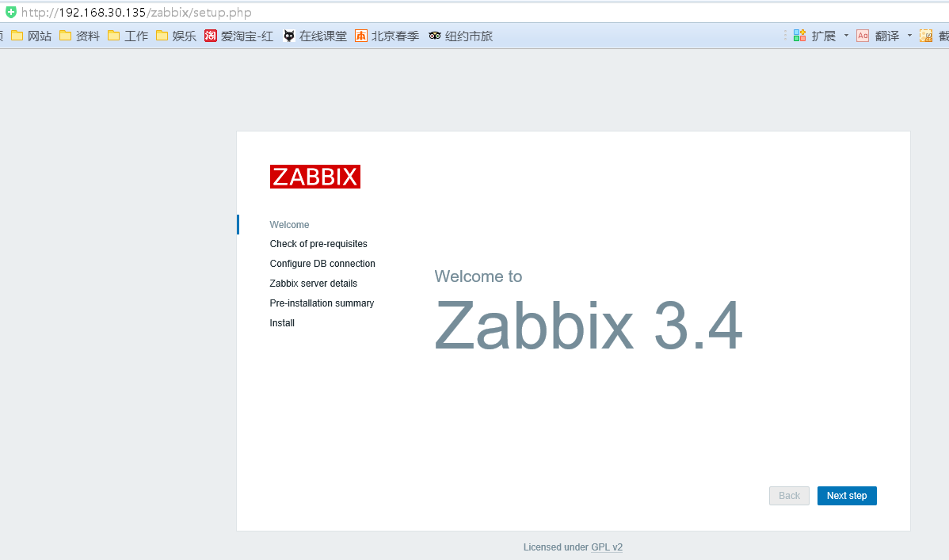Open the 纽约市旅 bookmark
Image resolution: width=949 pixels, height=560 pixels.
click(x=460, y=36)
